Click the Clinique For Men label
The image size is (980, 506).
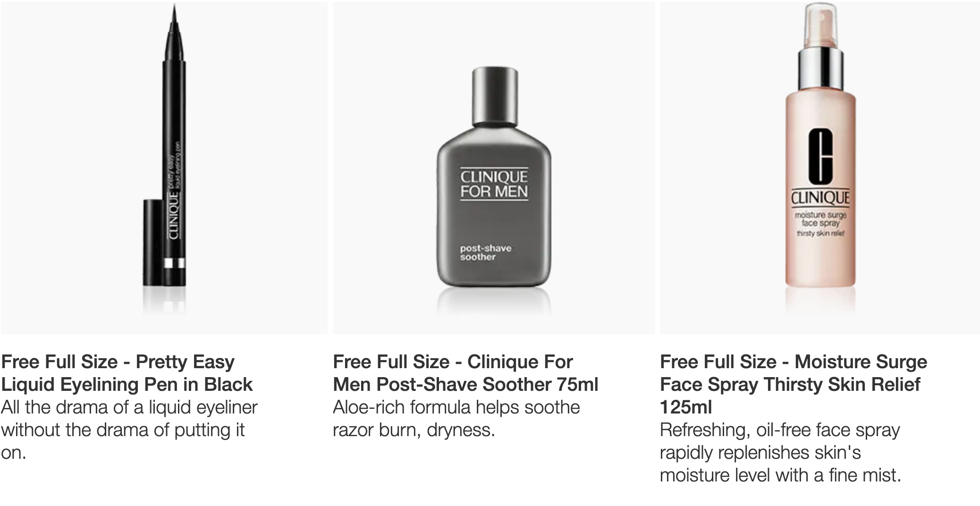[494, 185]
